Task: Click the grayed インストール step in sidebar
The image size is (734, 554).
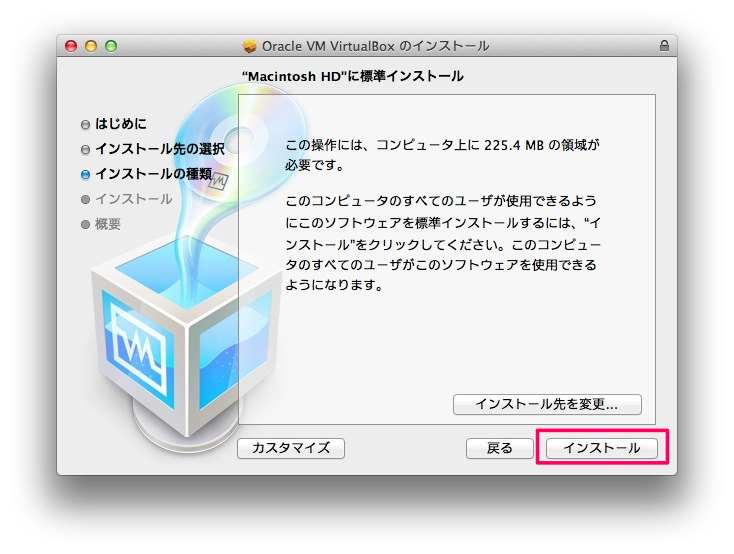Action: pyautogui.click(x=134, y=199)
